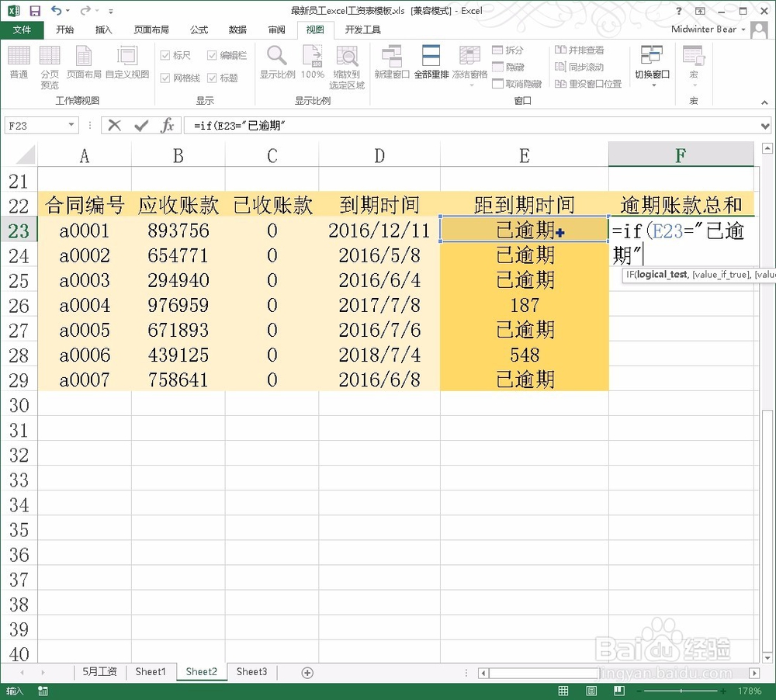Viewport: 776px width, 700px height.
Task: Switch to Normal view in status bar
Action: (x=563, y=691)
